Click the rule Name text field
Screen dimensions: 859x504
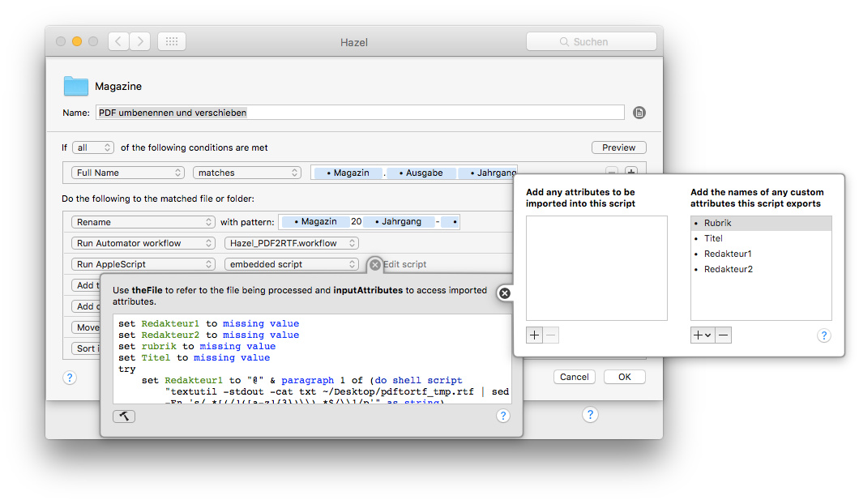(360, 113)
